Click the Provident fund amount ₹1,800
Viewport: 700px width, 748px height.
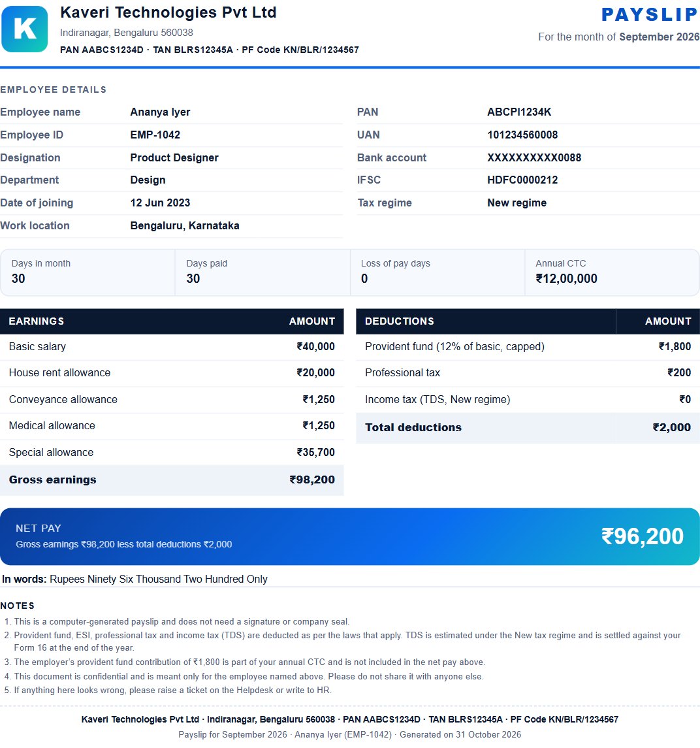point(675,347)
